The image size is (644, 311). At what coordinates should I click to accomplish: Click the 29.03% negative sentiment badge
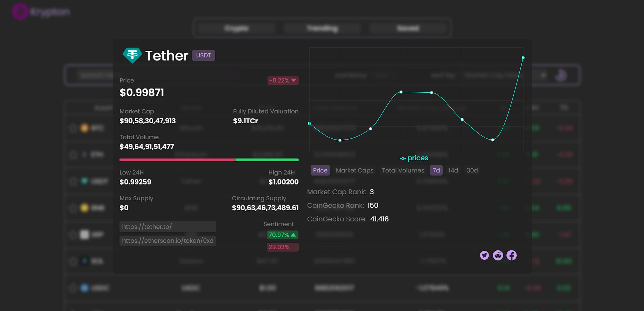[x=282, y=247]
